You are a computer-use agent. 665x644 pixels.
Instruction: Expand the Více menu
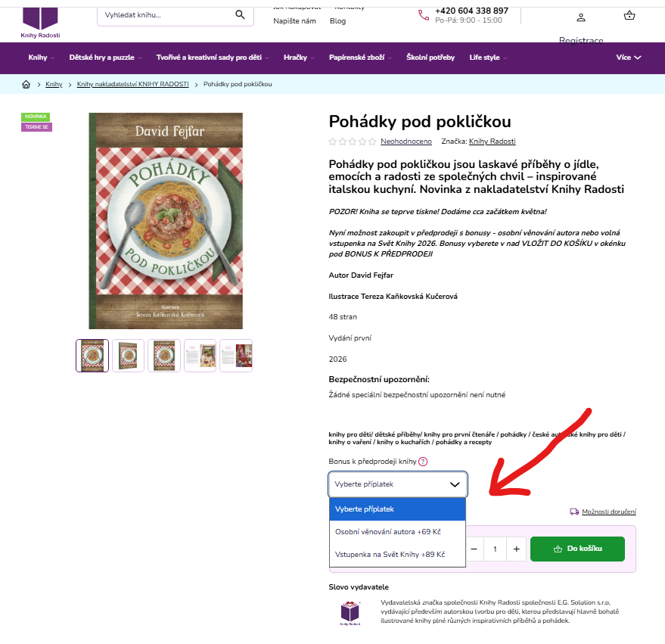click(629, 58)
